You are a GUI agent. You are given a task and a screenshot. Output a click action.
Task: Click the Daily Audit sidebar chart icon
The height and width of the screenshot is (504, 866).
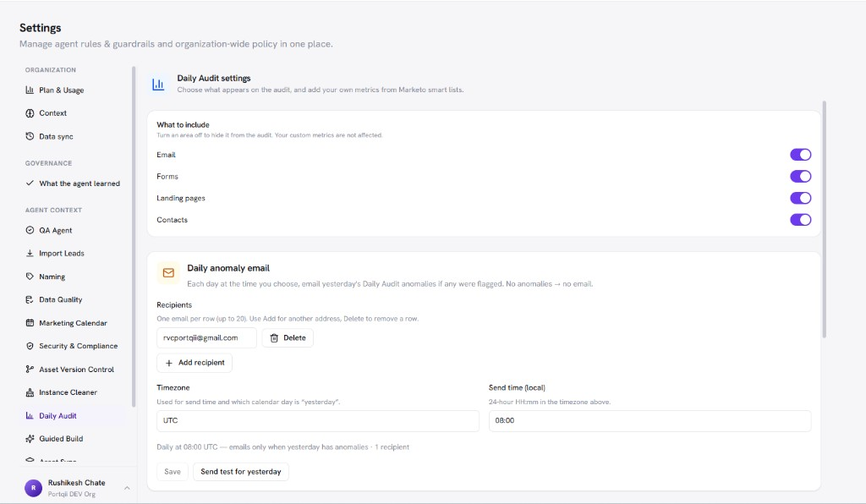tap(30, 416)
